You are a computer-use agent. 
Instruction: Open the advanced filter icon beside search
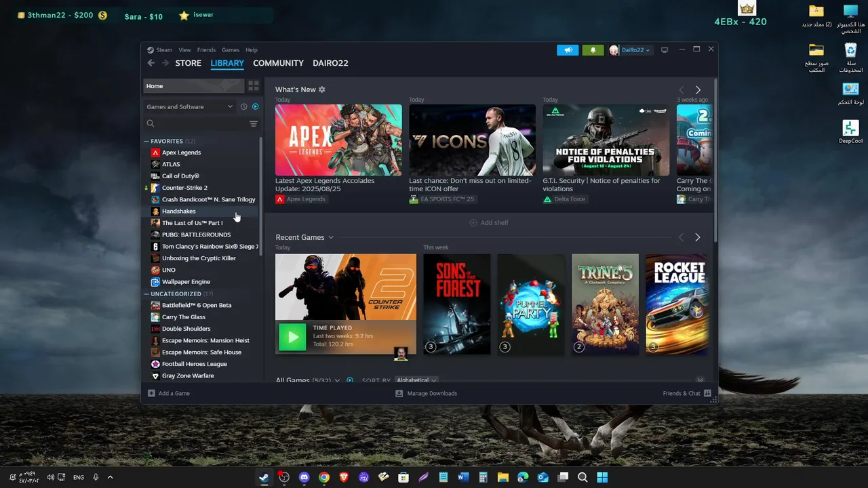point(254,123)
